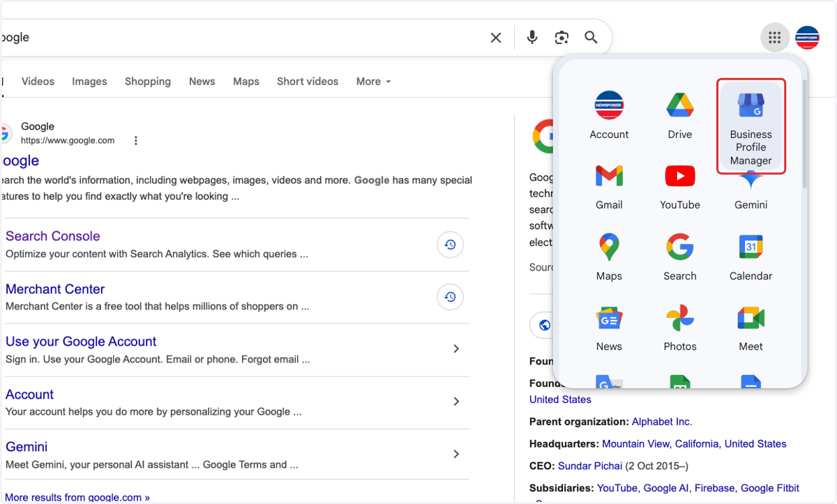The width and height of the screenshot is (837, 504).
Task: Click the magnifying glass search icon
Action: tap(591, 38)
